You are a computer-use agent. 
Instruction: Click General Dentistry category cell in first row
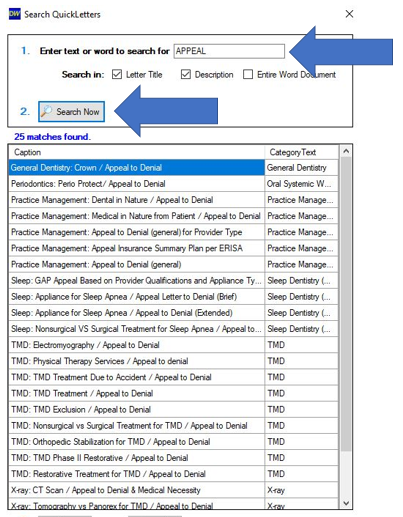coord(301,168)
